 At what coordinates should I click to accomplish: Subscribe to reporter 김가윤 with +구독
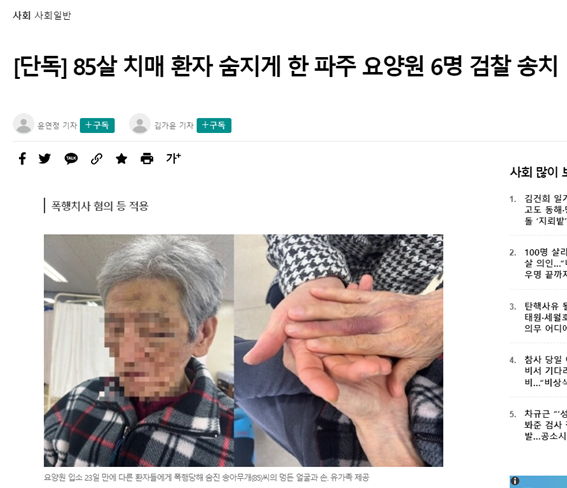click(214, 125)
